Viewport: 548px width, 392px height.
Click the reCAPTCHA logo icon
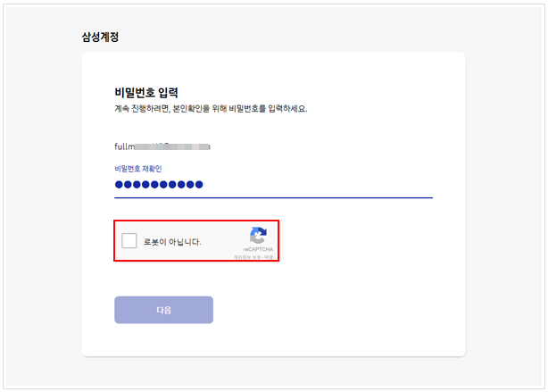point(258,235)
